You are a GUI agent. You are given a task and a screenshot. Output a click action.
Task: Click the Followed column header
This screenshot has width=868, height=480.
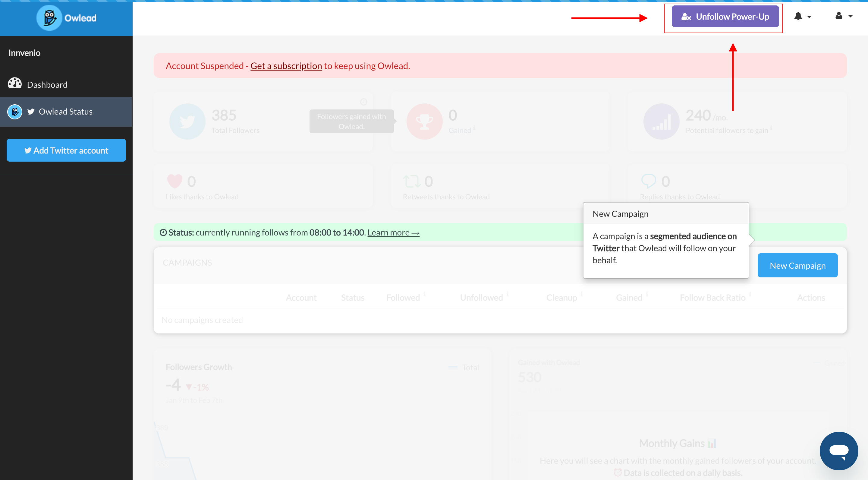[403, 297]
